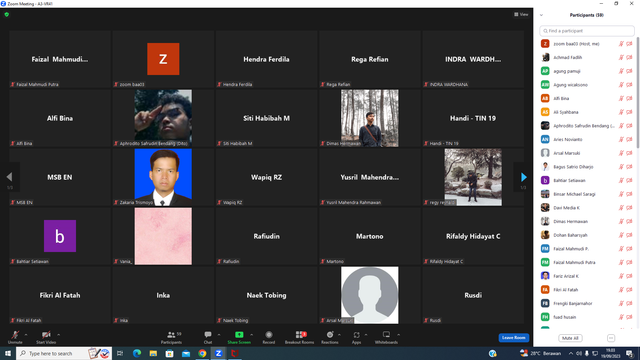
Task: Click Mute All button
Action: 570,338
